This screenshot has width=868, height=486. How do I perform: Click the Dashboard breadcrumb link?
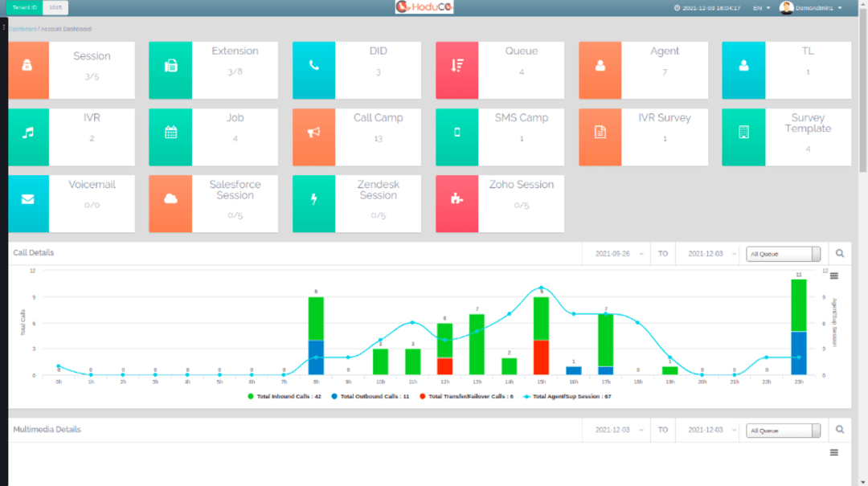pyautogui.click(x=23, y=29)
